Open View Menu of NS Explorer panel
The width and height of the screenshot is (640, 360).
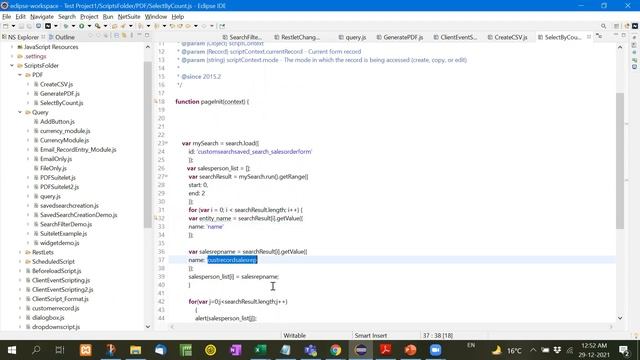click(x=131, y=36)
